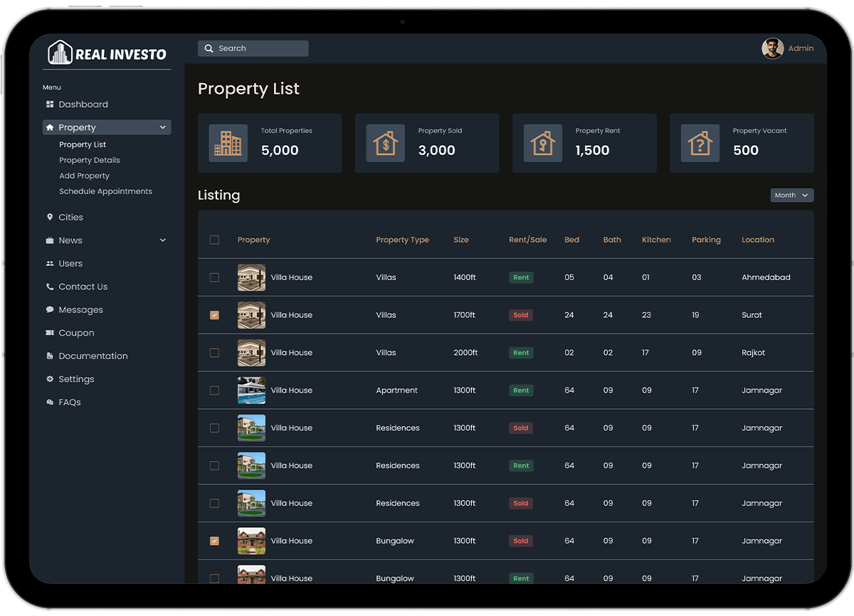Expand the News menu chevron
Screen dimensions: 854x616
point(162,240)
